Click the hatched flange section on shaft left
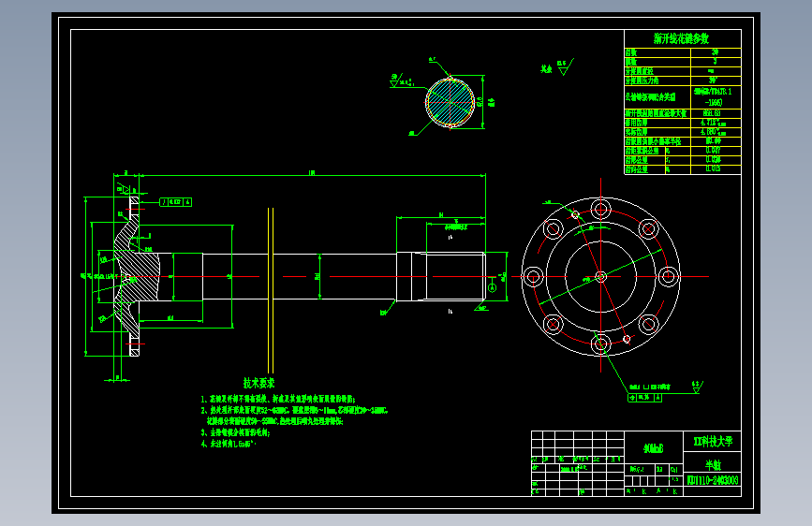Screen dimensions: 812x526 click(137, 276)
